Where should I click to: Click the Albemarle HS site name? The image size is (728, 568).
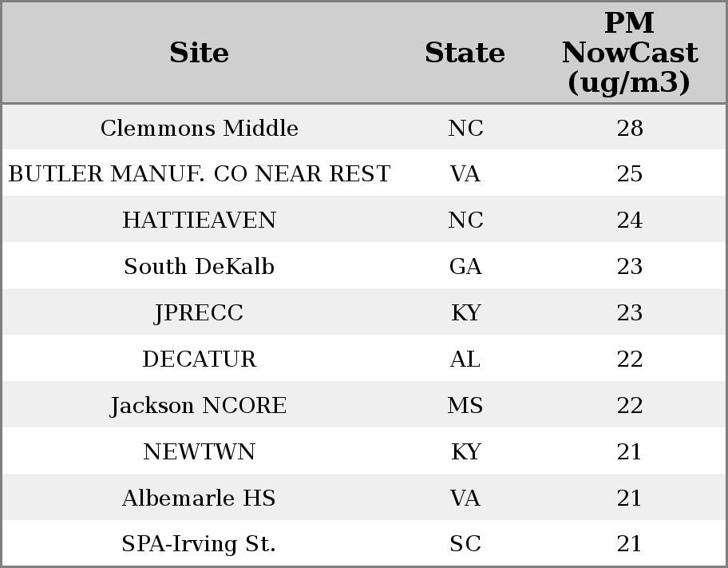click(200, 498)
